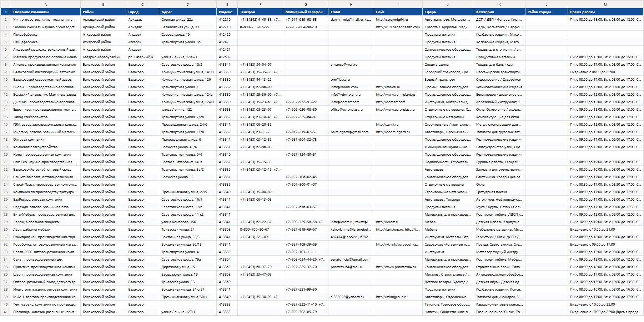Click the "http://ru.siberianhealth.com" site cell
The height and width of the screenshot is (322, 644).
point(398,27)
